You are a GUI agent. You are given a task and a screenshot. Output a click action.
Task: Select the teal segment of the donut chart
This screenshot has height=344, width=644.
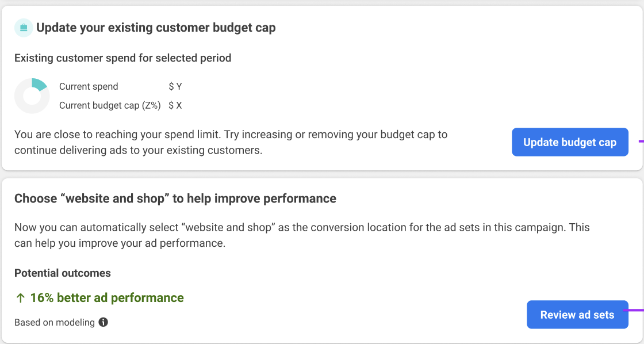point(40,84)
